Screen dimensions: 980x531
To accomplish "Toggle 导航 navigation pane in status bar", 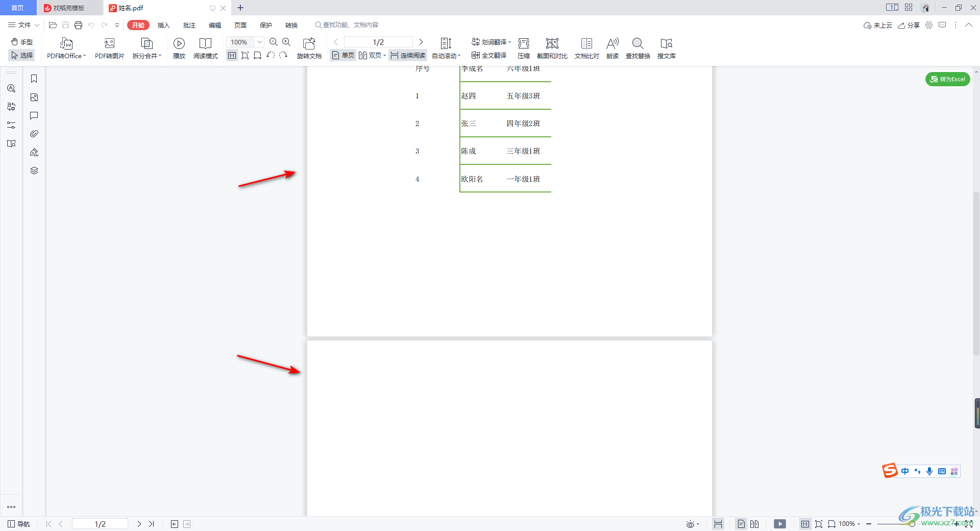I will point(18,524).
